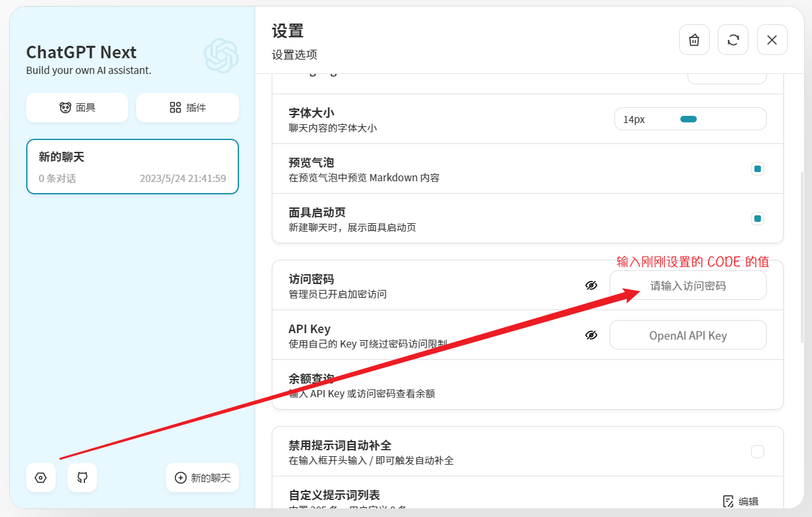Click the 访问密码 label

[x=312, y=279]
